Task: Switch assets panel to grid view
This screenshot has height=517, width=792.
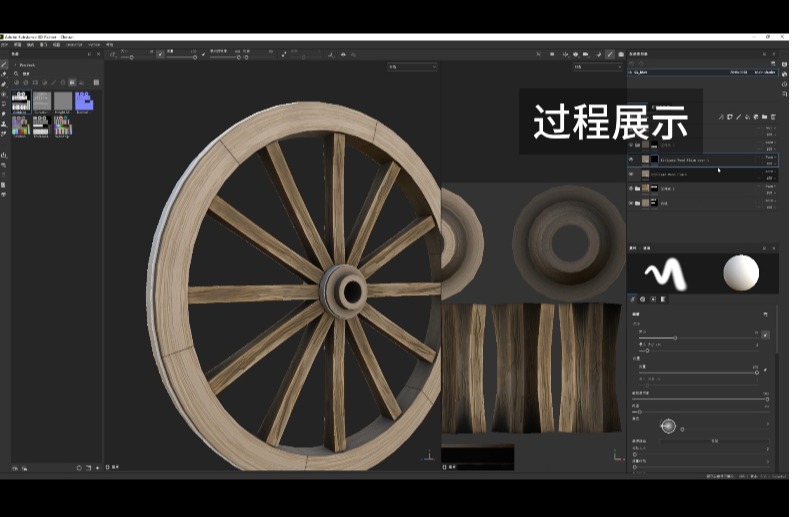Action: click(96, 82)
